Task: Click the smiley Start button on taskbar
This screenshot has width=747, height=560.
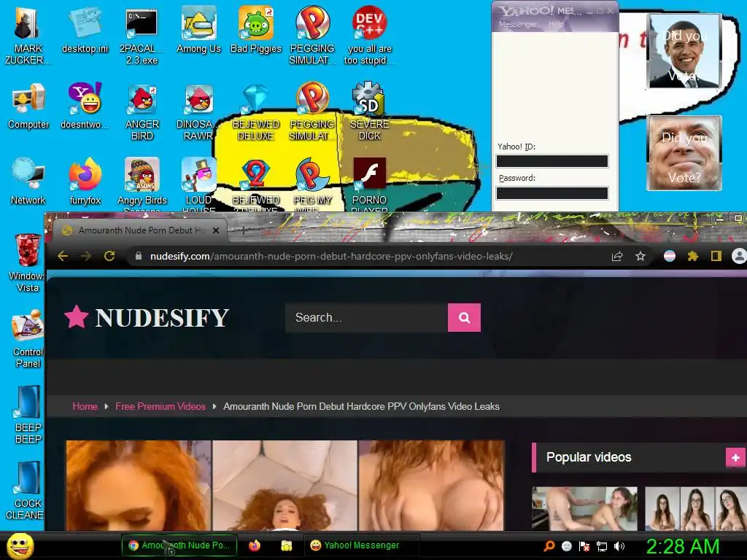Action: coord(20,545)
